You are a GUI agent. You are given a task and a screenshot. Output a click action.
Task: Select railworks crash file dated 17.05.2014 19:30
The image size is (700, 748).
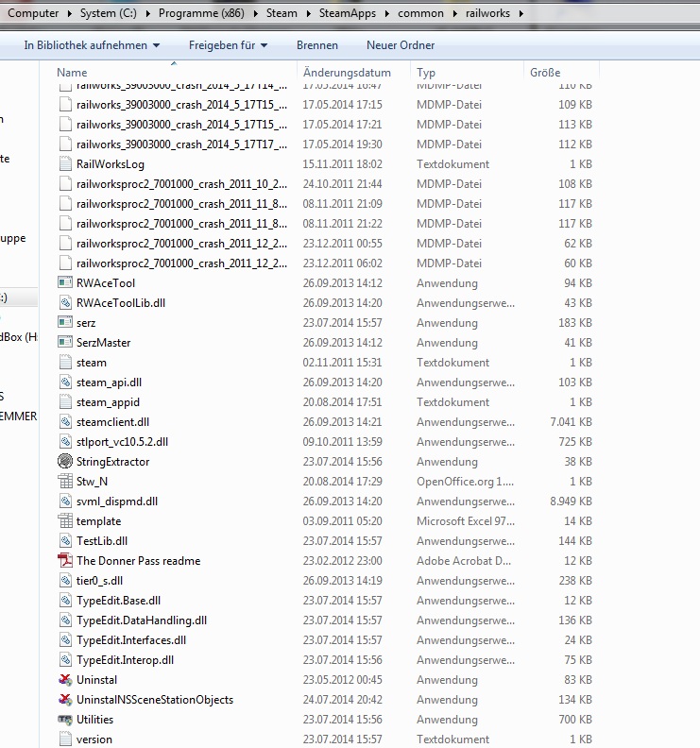coord(181,144)
